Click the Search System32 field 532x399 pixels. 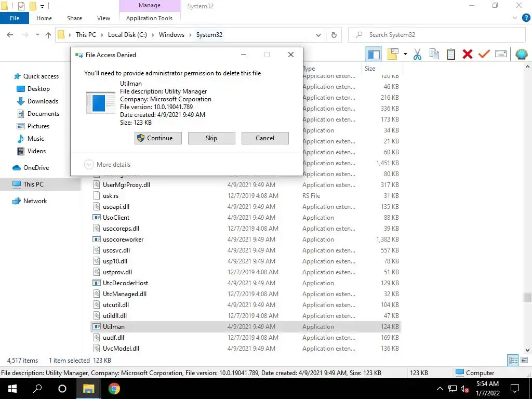click(436, 35)
